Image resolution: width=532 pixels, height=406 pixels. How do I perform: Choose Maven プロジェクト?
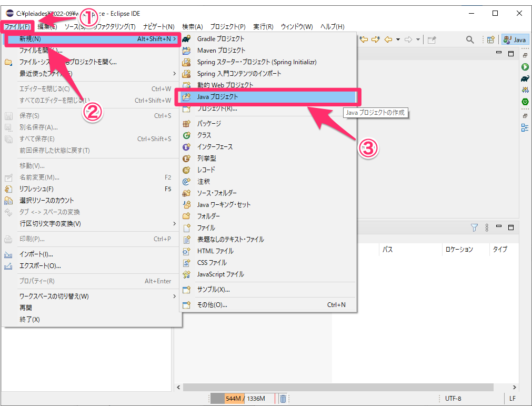[268, 51]
